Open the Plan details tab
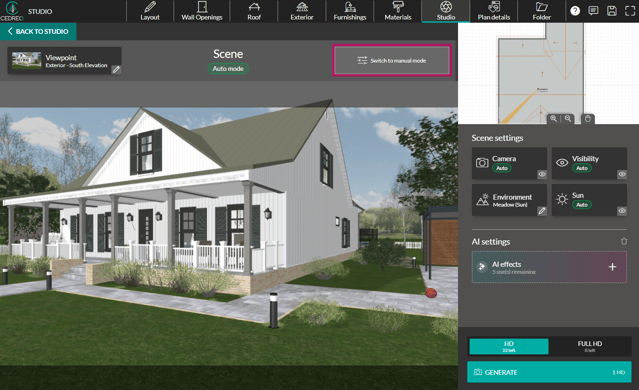 (x=494, y=11)
